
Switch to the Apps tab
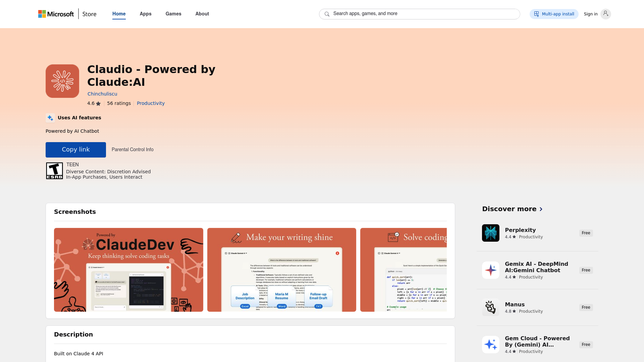(x=146, y=14)
